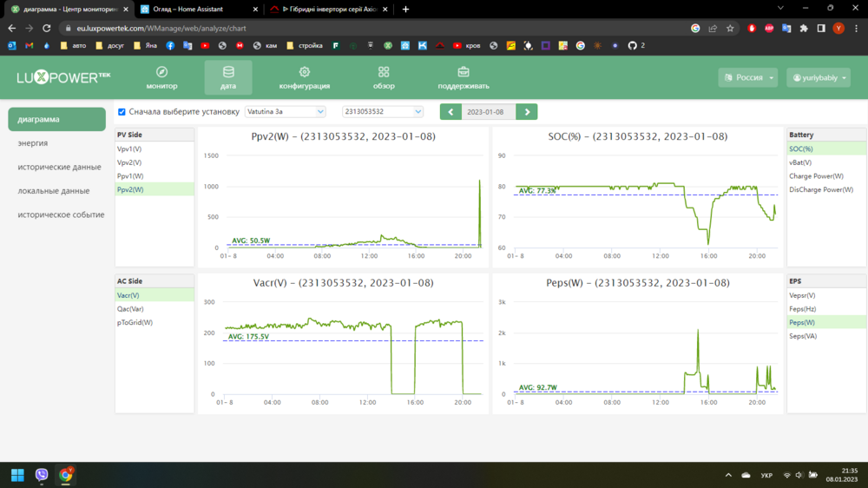
Task: Open исторические данные sidebar item
Action: [x=59, y=167]
